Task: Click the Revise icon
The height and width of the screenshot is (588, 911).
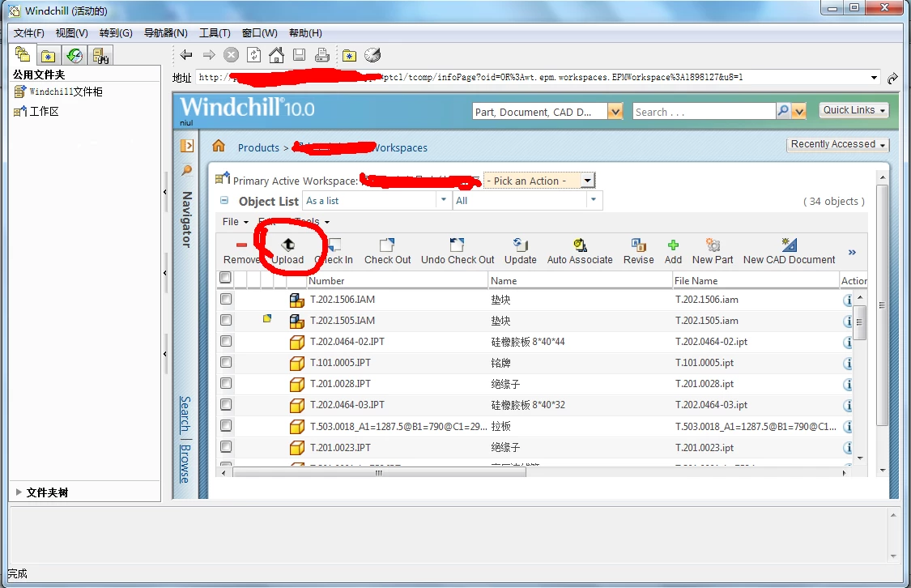Action: [639, 245]
